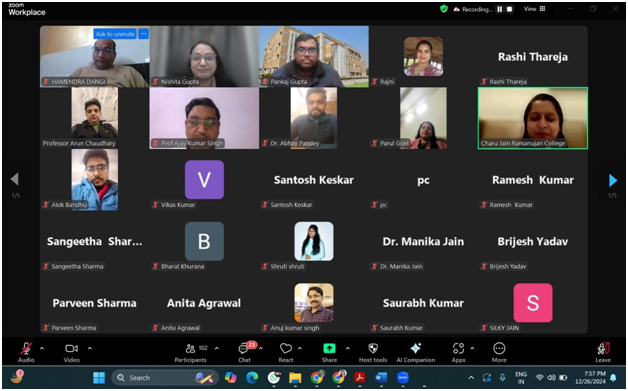The height and width of the screenshot is (391, 628).
Task: Open the Chat panel
Action: click(x=245, y=353)
